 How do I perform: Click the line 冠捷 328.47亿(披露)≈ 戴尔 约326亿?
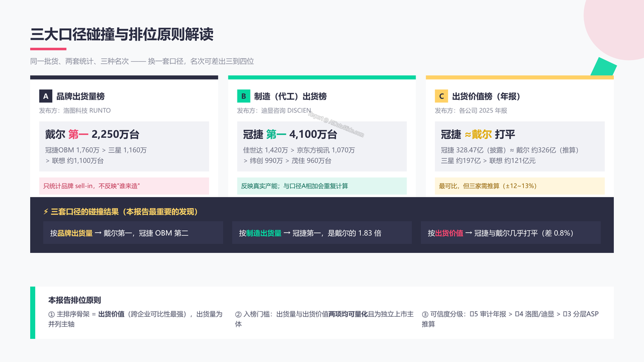(510, 150)
